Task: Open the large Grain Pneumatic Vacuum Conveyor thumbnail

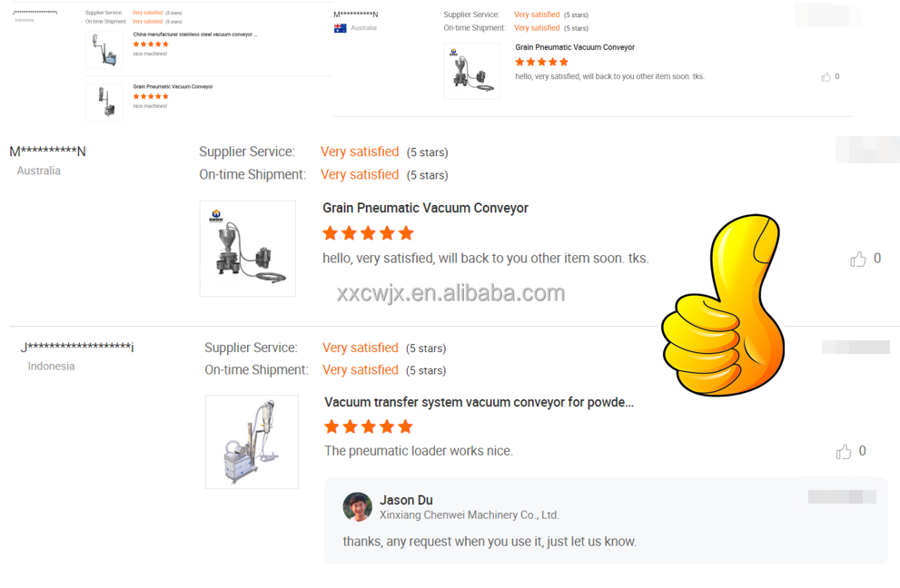Action: coord(247,249)
